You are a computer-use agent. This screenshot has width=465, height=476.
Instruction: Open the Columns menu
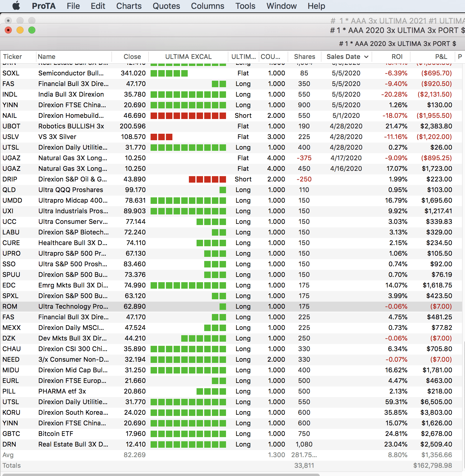(x=207, y=6)
